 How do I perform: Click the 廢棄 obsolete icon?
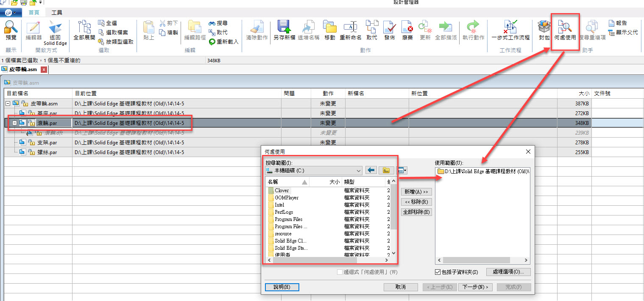click(x=407, y=27)
